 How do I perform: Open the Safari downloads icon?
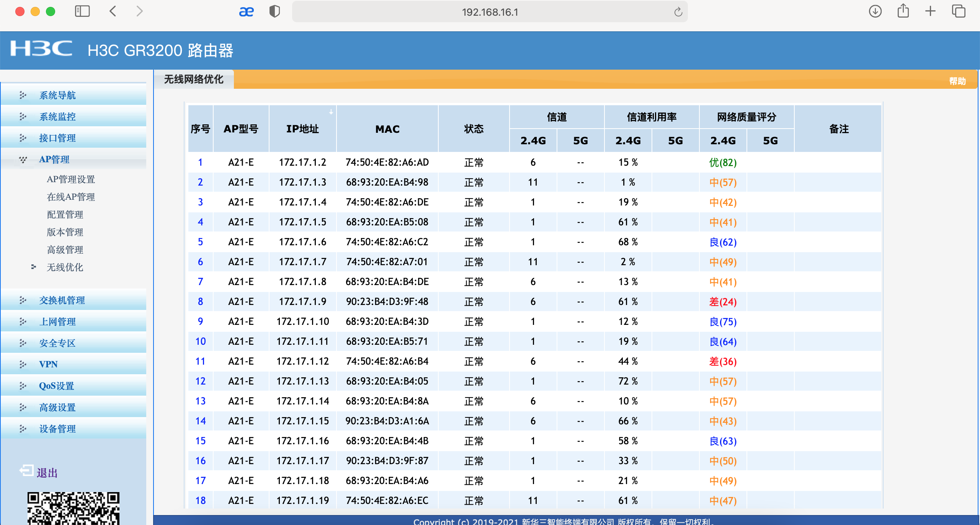875,11
